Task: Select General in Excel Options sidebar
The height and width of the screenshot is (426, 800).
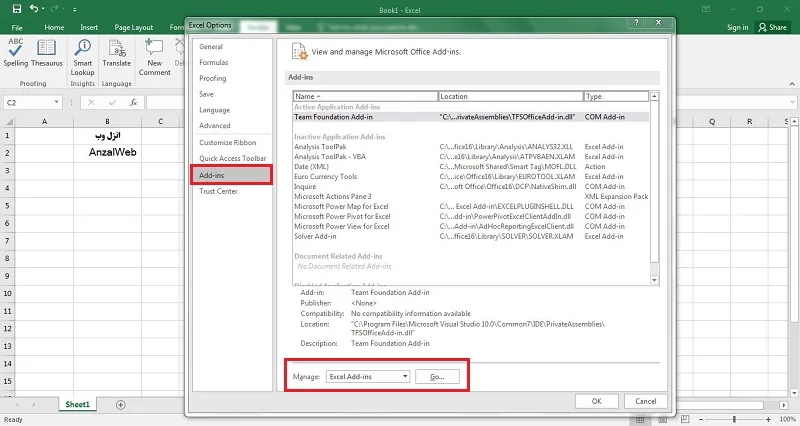Action: [x=231, y=46]
